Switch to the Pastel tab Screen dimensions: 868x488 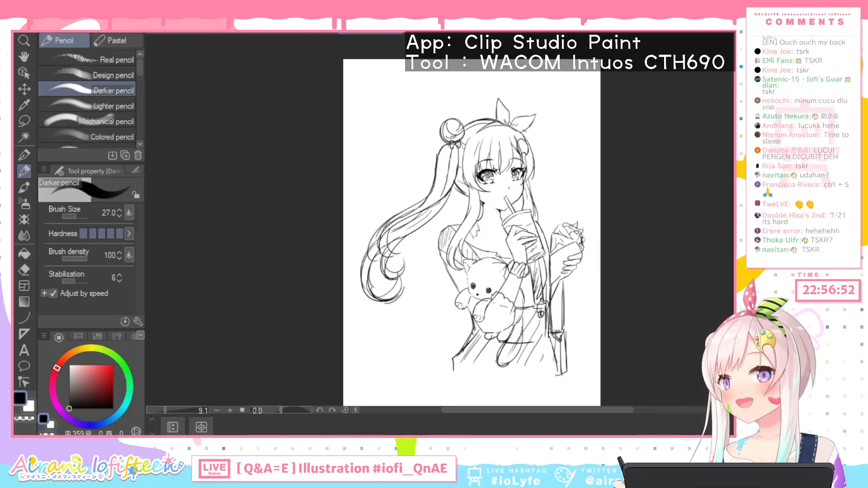(117, 41)
